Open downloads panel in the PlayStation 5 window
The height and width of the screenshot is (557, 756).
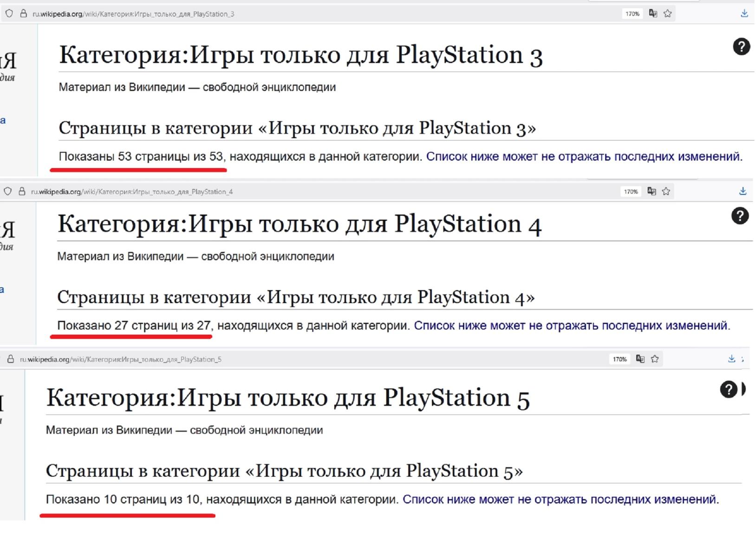(732, 359)
